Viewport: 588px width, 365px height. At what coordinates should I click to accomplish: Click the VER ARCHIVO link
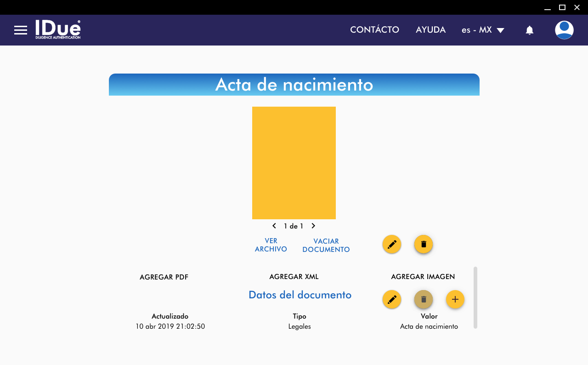(271, 245)
